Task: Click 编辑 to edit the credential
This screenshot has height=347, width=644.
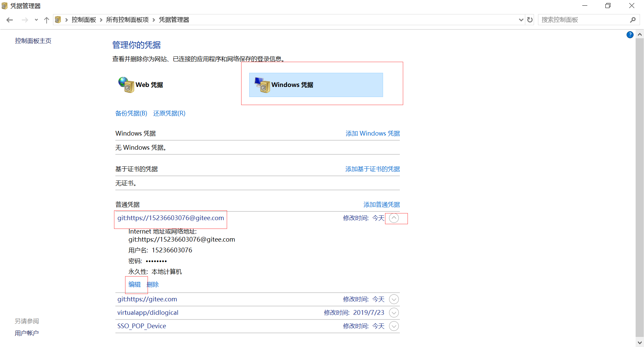Action: click(135, 285)
